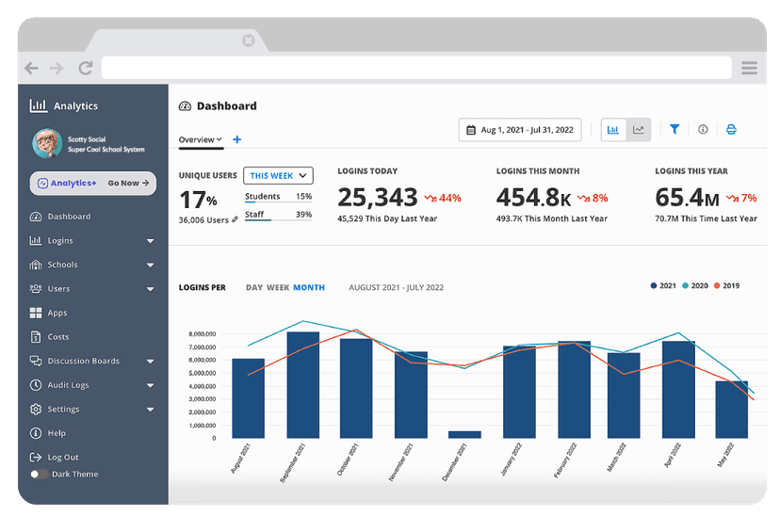Image resolution: width=780 pixels, height=532 pixels.
Task: Open the date range picker field
Action: click(x=520, y=130)
